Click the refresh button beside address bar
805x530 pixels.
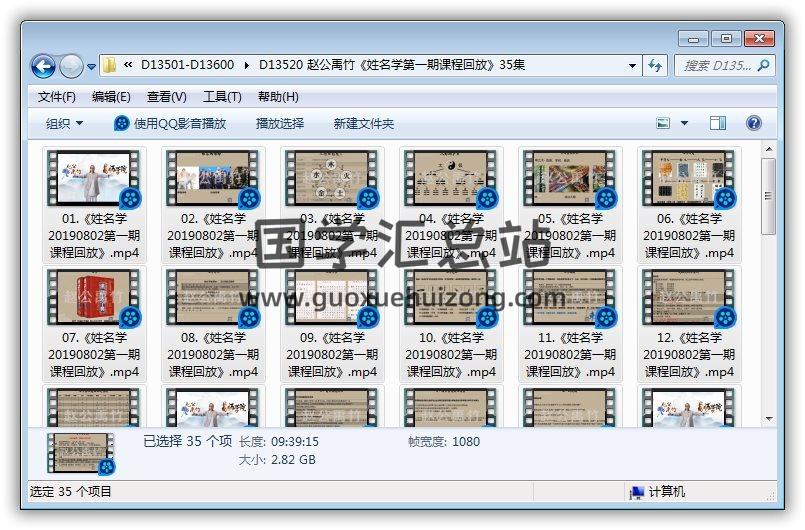point(656,65)
